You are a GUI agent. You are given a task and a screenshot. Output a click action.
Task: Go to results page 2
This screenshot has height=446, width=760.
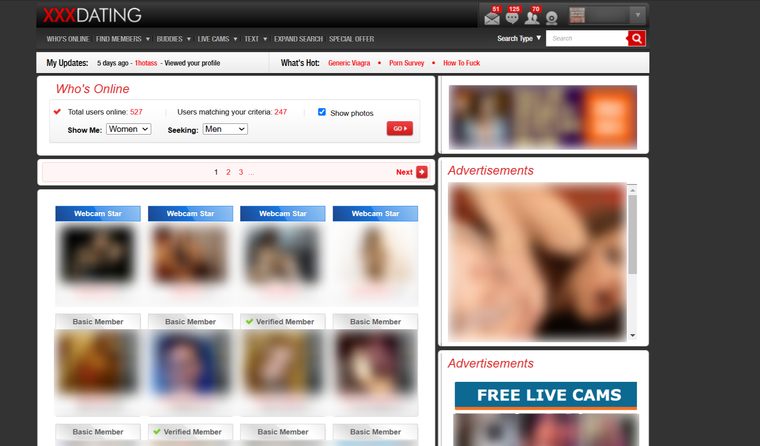pyautogui.click(x=228, y=172)
